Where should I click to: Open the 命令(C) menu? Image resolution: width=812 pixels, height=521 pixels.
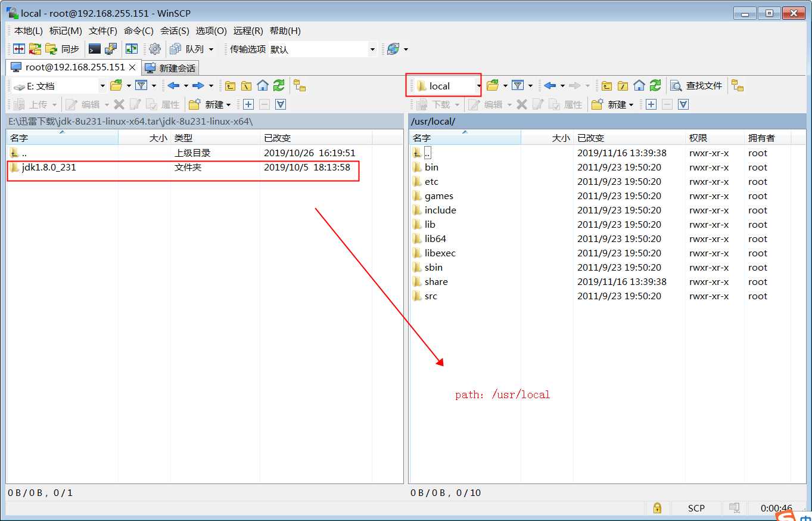pyautogui.click(x=139, y=31)
